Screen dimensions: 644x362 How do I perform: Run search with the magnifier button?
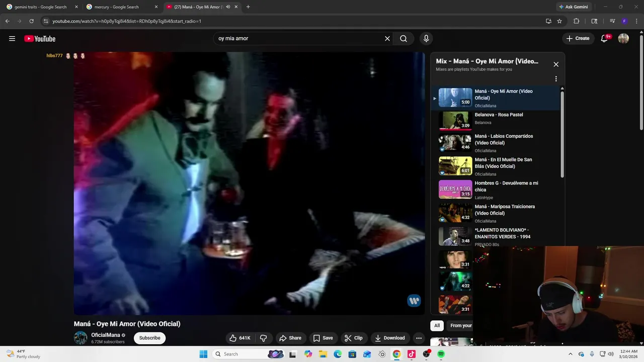(404, 38)
